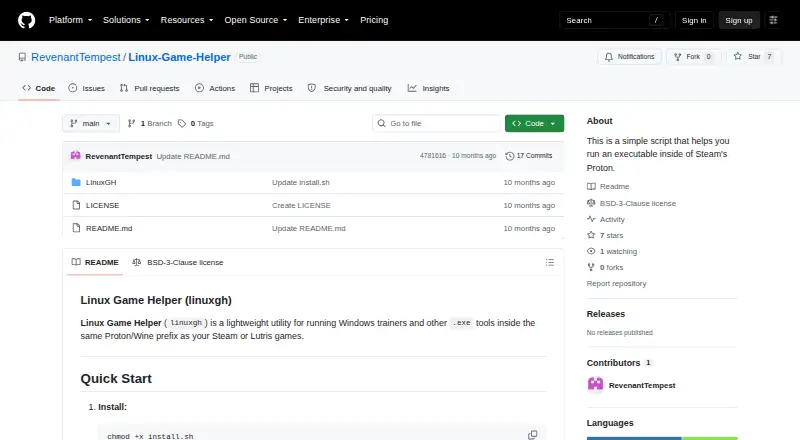Click RevenantTempest avatar in the commit row

(76, 156)
